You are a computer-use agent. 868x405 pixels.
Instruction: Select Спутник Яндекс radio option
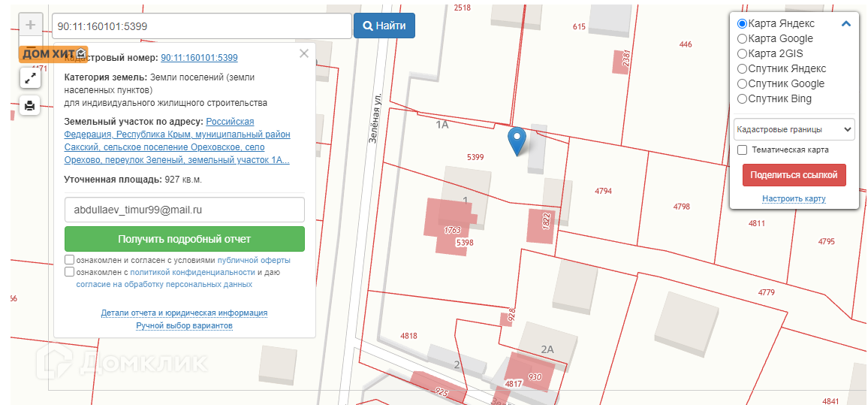(743, 69)
